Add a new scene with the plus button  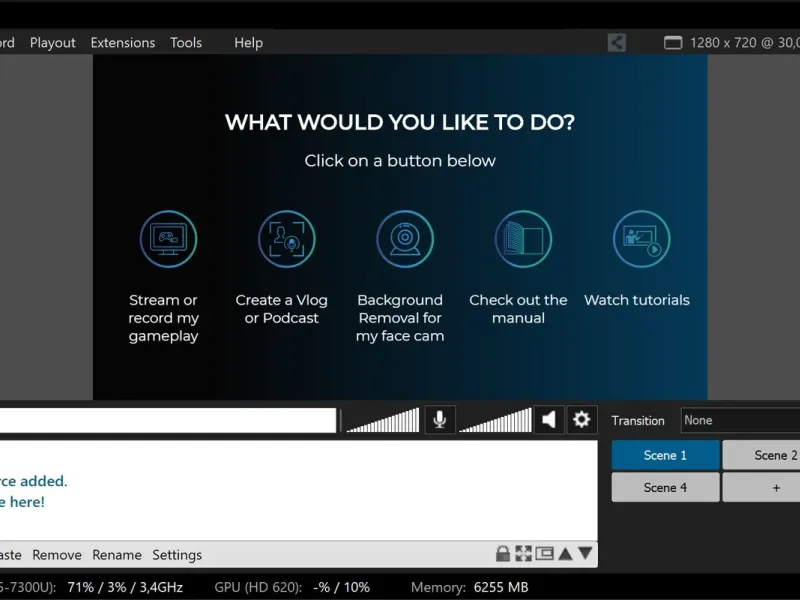(761, 487)
